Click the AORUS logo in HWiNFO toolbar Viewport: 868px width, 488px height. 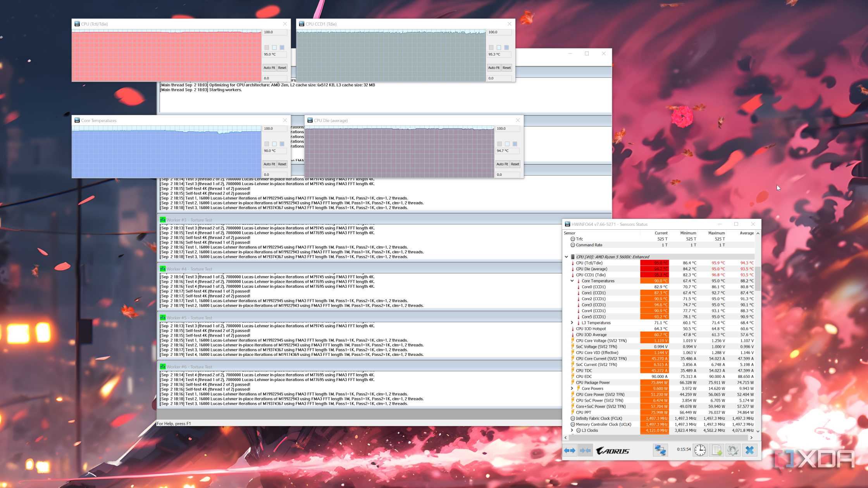pos(613,451)
